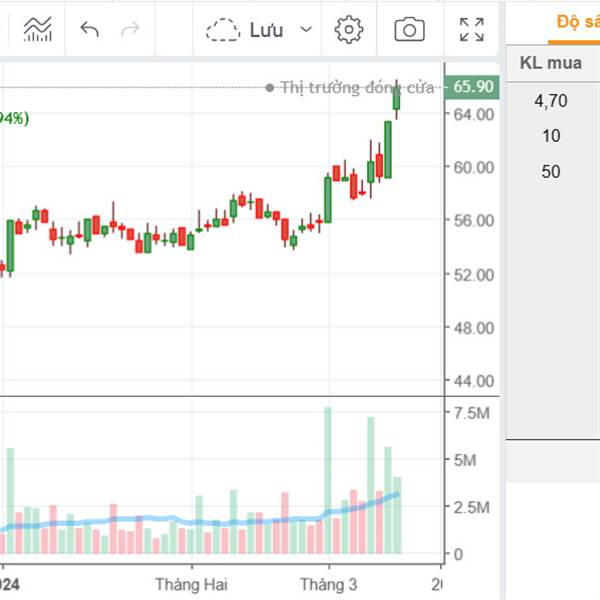The width and height of the screenshot is (600, 600).
Task: Select the KL mua column header
Action: (550, 63)
